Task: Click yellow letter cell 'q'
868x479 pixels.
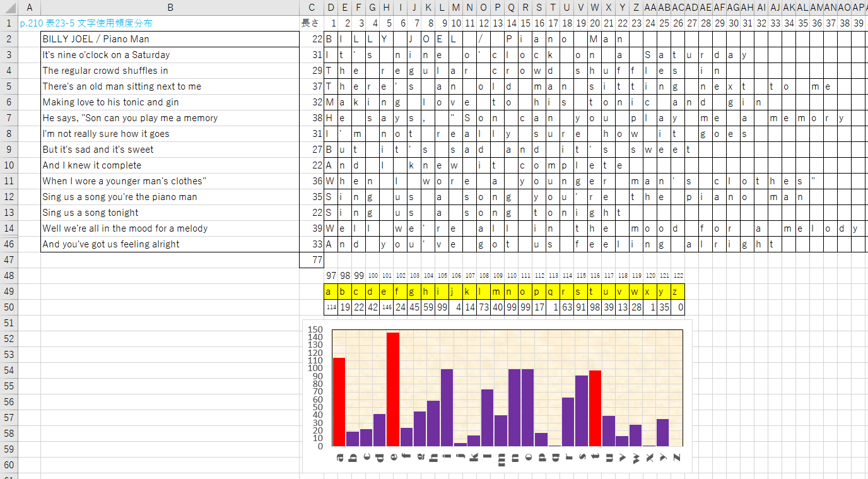Action: pos(553,292)
